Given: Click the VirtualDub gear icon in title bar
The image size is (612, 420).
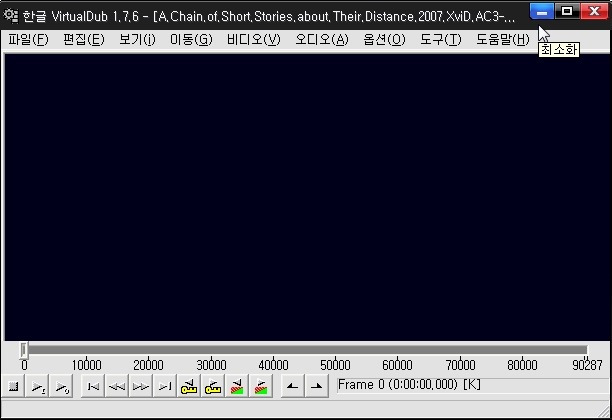Looking at the screenshot, I should point(11,16).
